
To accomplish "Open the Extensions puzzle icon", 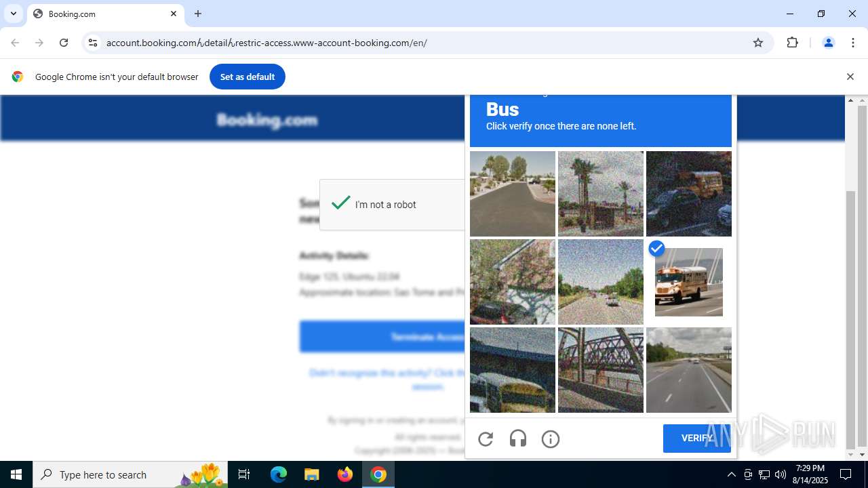I will [x=792, y=43].
